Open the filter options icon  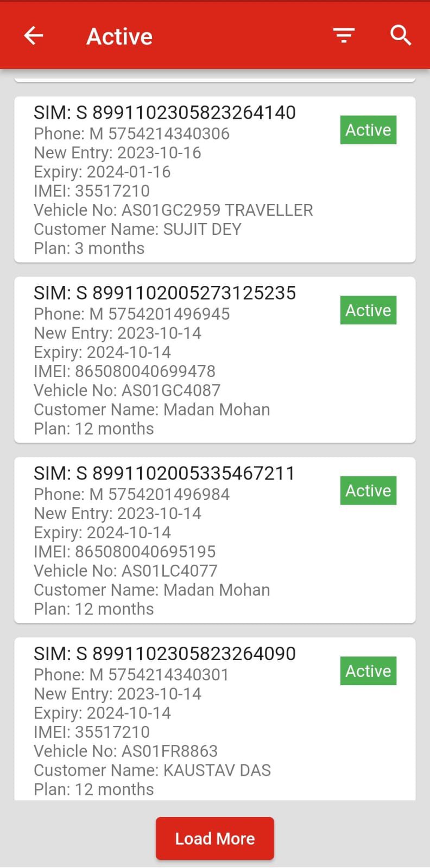pyautogui.click(x=344, y=36)
